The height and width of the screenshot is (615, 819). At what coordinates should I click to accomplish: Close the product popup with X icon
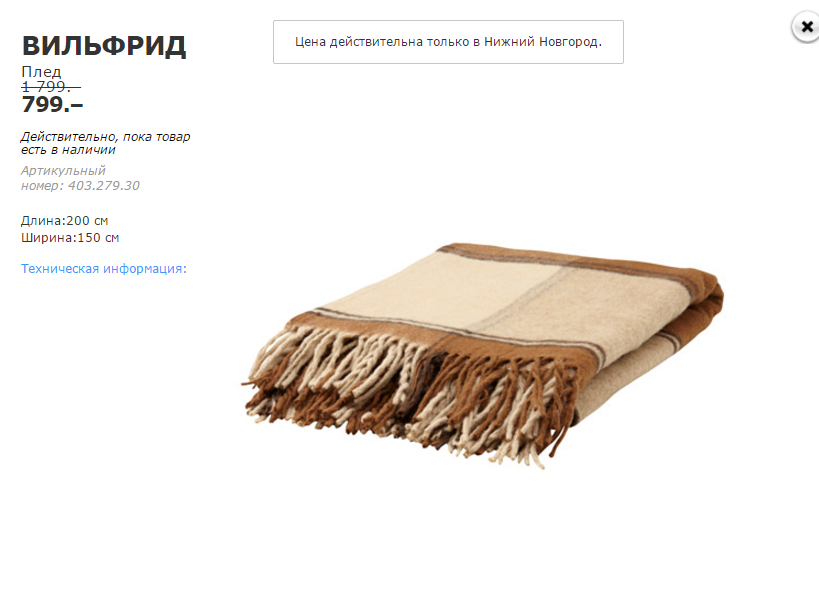[x=806, y=27]
